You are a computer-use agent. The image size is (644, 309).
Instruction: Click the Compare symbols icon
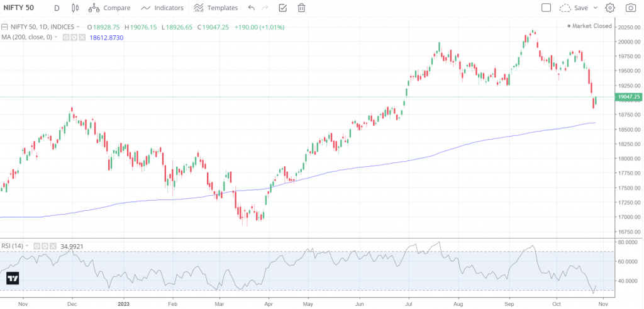click(x=94, y=8)
